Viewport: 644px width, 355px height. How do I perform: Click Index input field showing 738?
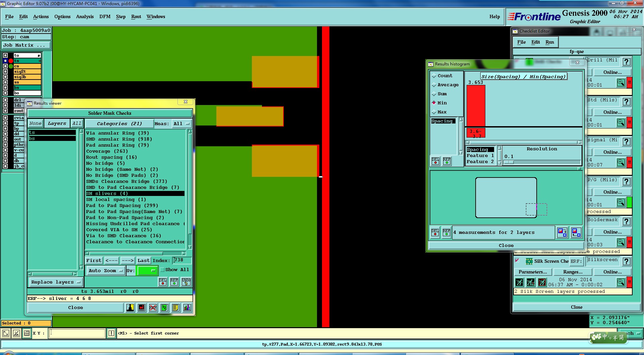182,260
